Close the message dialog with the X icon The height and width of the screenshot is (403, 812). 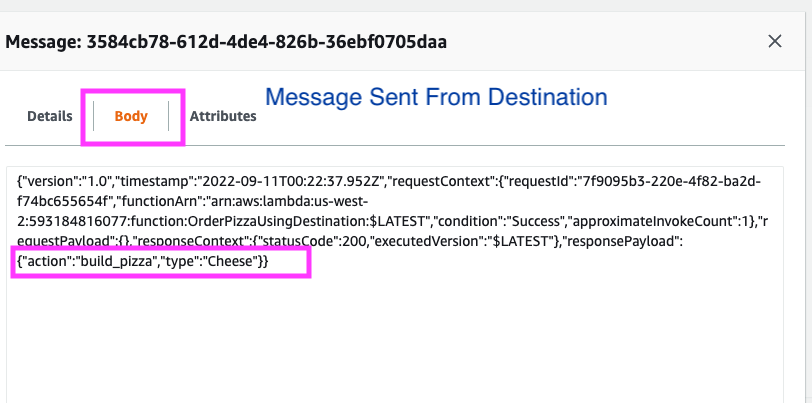click(x=775, y=41)
